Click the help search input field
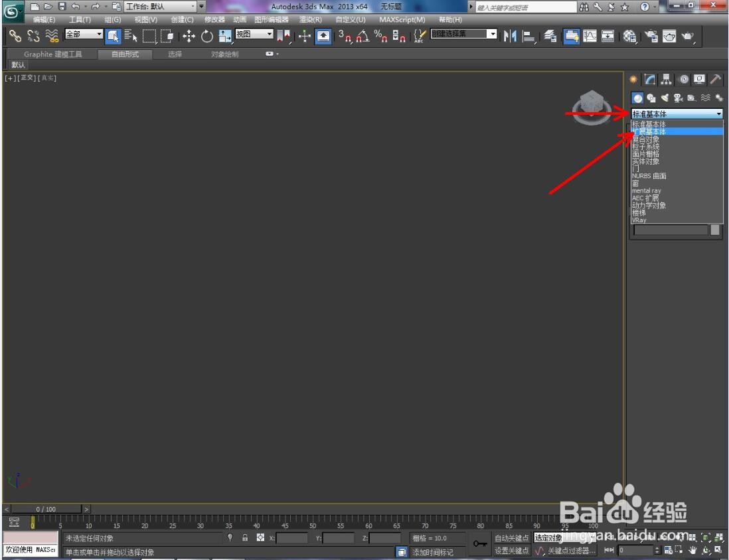 point(526,7)
